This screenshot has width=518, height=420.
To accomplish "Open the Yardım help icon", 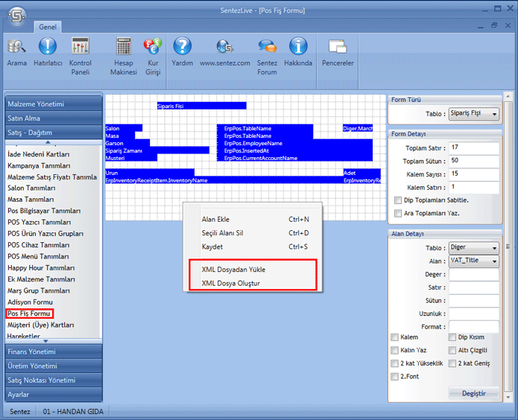I will [x=183, y=51].
